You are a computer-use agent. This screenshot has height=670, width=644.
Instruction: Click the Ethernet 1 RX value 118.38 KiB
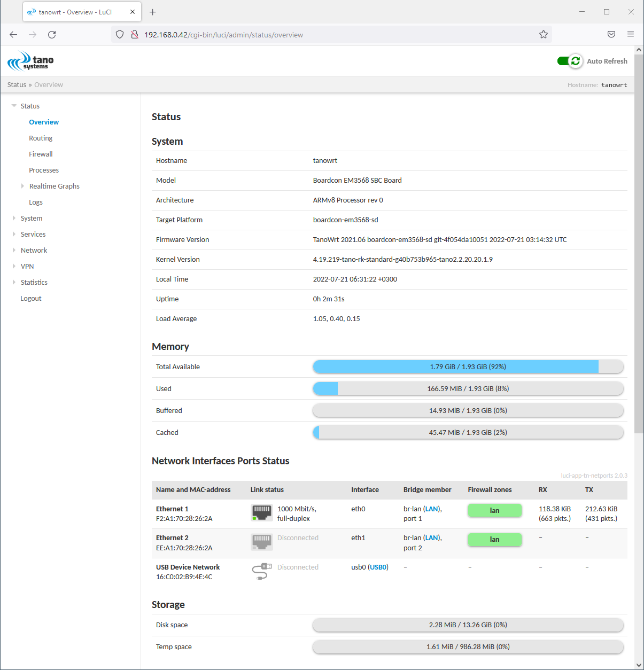click(555, 509)
